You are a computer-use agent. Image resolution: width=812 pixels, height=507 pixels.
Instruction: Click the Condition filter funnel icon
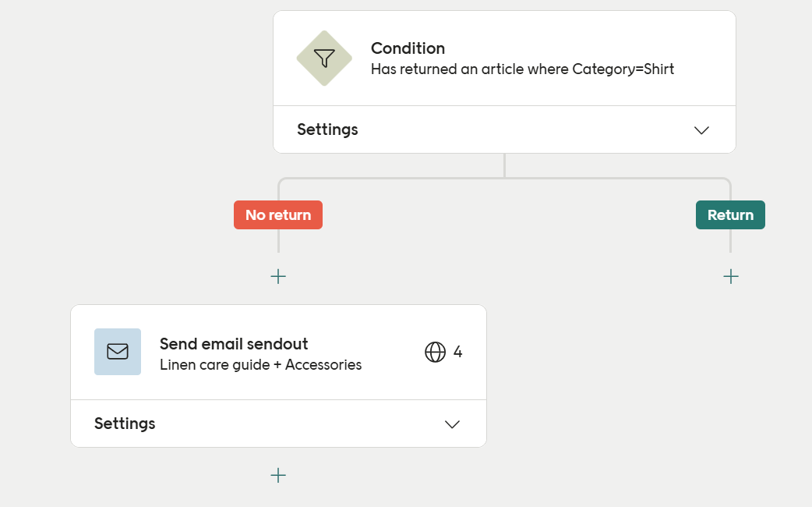tap(324, 58)
